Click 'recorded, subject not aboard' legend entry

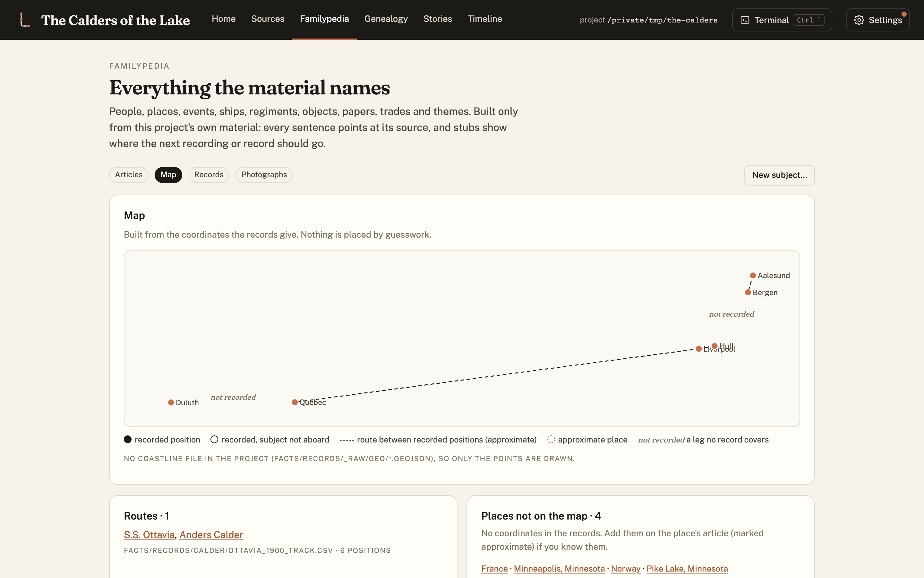coord(270,440)
